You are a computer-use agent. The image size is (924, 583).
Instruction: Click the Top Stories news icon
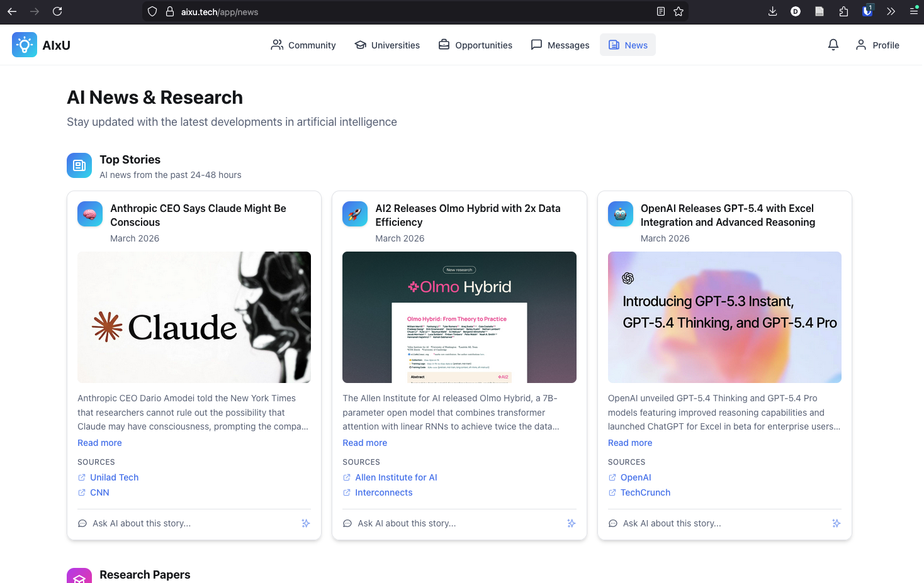click(79, 165)
